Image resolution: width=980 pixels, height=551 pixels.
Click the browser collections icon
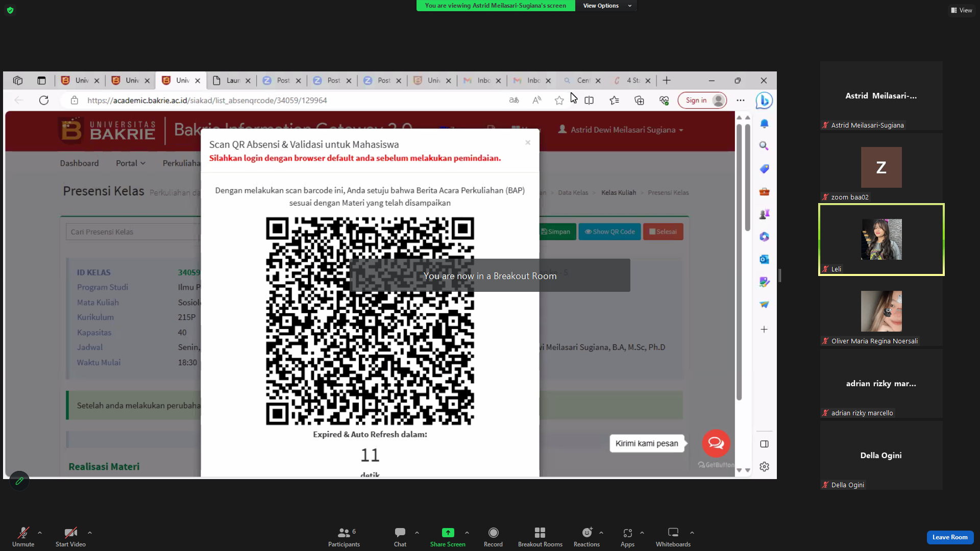tap(639, 101)
